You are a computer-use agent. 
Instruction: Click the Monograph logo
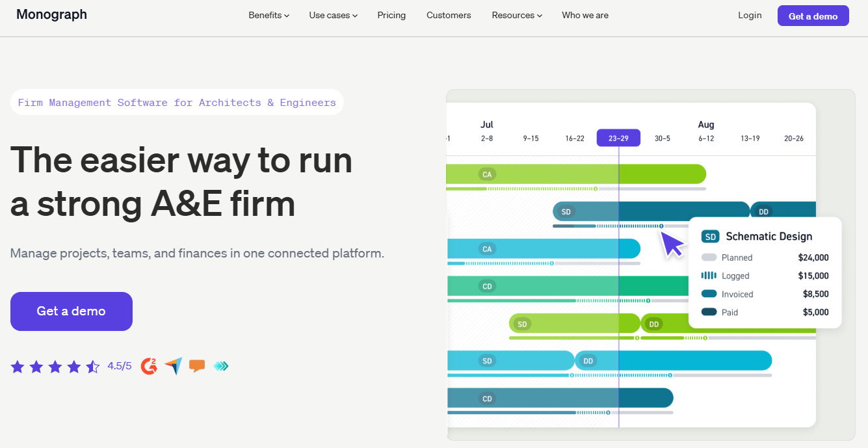51,14
